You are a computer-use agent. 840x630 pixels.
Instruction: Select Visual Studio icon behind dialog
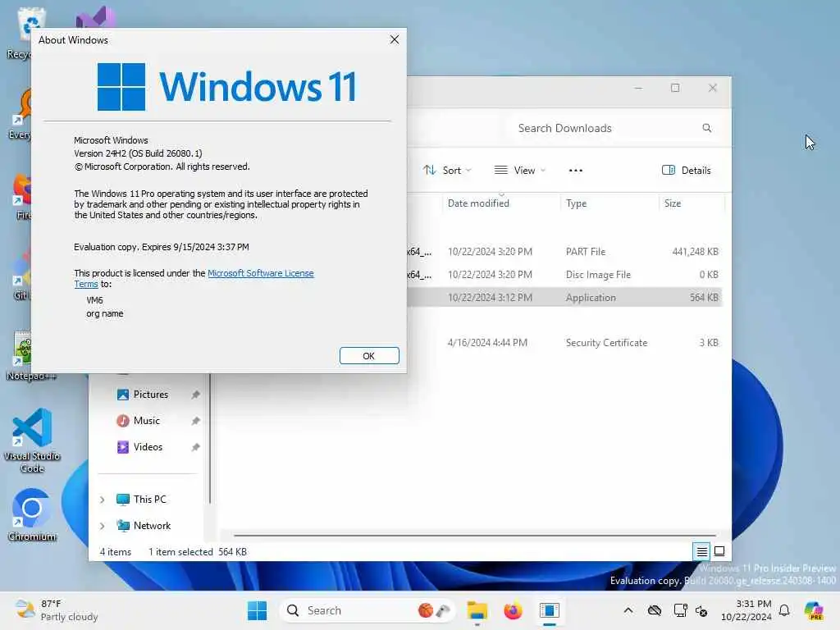(95, 19)
